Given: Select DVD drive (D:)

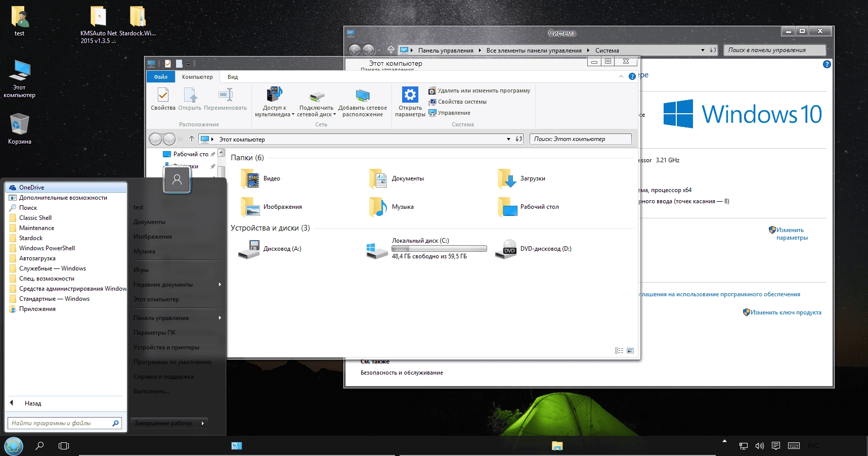Looking at the screenshot, I should tap(534, 249).
